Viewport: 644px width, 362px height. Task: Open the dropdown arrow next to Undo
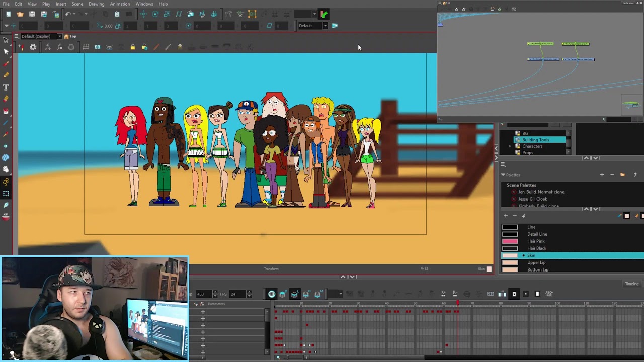point(73,14)
